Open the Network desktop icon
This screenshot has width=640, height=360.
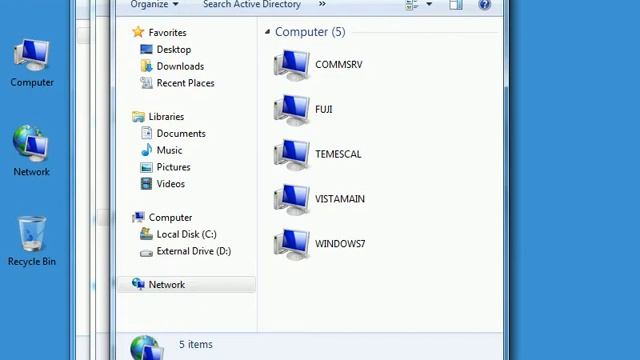31,151
